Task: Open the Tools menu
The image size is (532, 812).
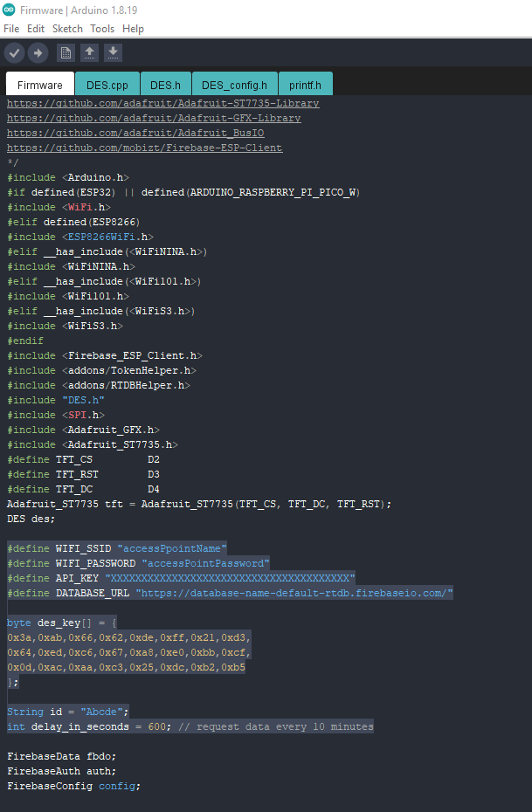Action: tap(102, 29)
